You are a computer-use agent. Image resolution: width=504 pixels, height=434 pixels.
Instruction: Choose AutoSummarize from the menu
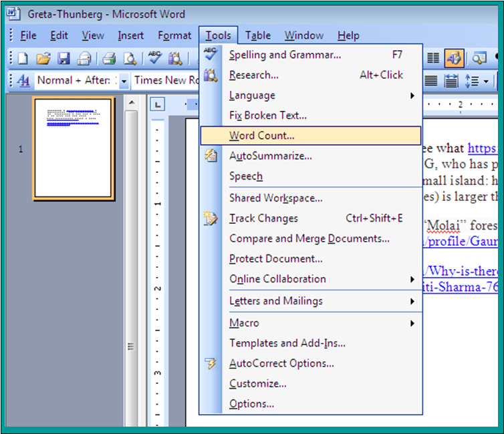coord(311,156)
